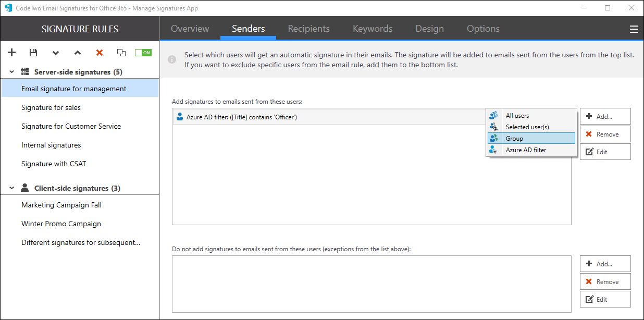644x320 pixels.
Task: Save changes using the floppy disk icon
Action: click(x=33, y=52)
